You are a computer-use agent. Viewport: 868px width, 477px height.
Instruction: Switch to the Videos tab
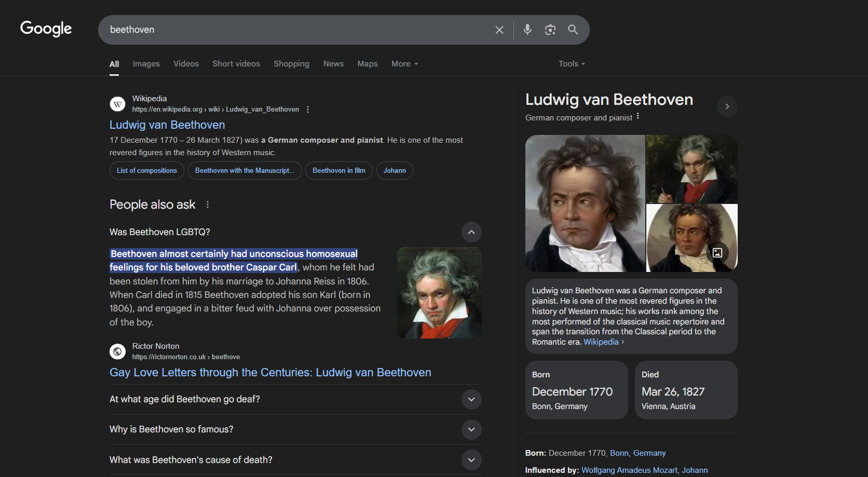186,64
